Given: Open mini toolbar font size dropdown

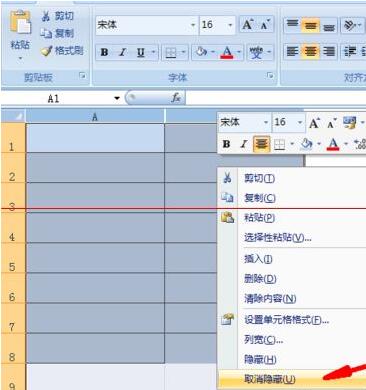Looking at the screenshot, I should pyautogui.click(x=300, y=123).
